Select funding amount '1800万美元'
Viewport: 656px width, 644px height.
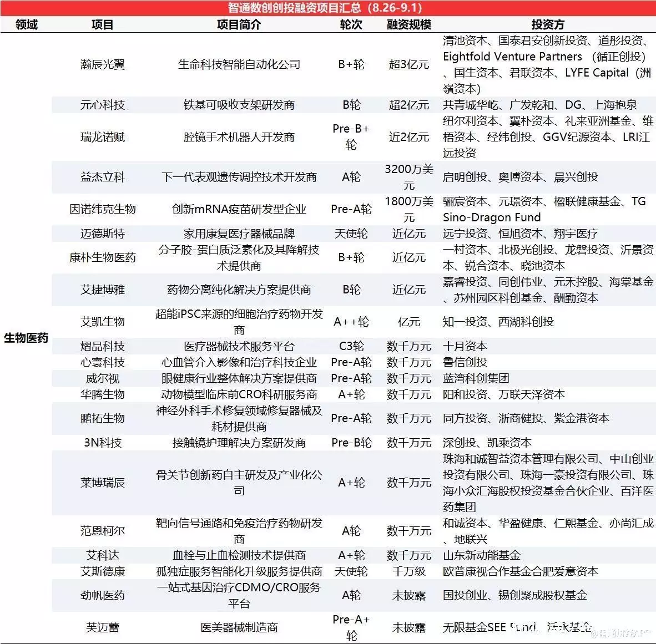point(408,209)
